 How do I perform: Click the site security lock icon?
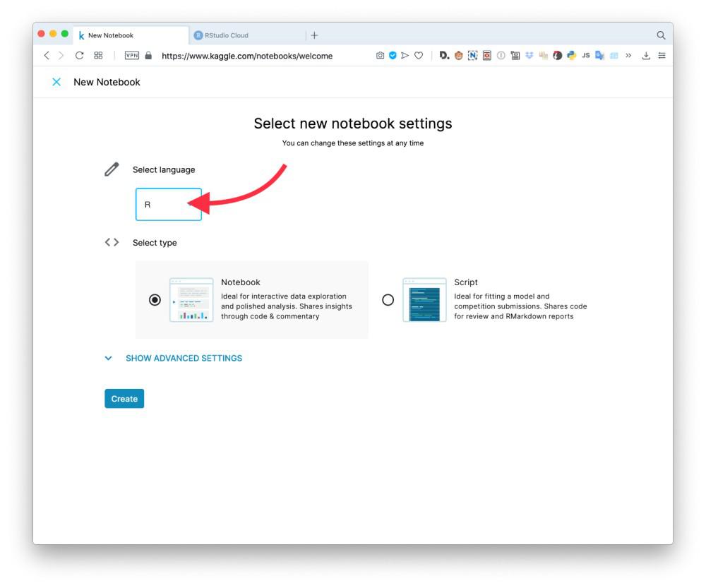(x=148, y=55)
